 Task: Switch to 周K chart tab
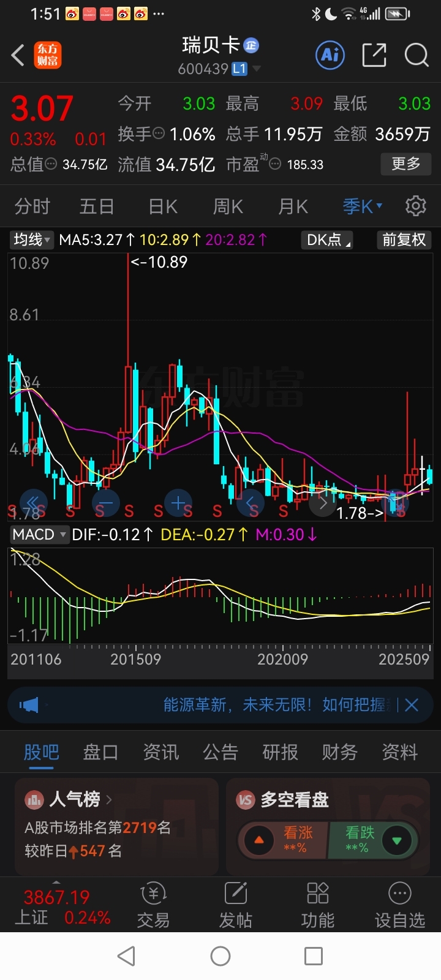pyautogui.click(x=228, y=206)
